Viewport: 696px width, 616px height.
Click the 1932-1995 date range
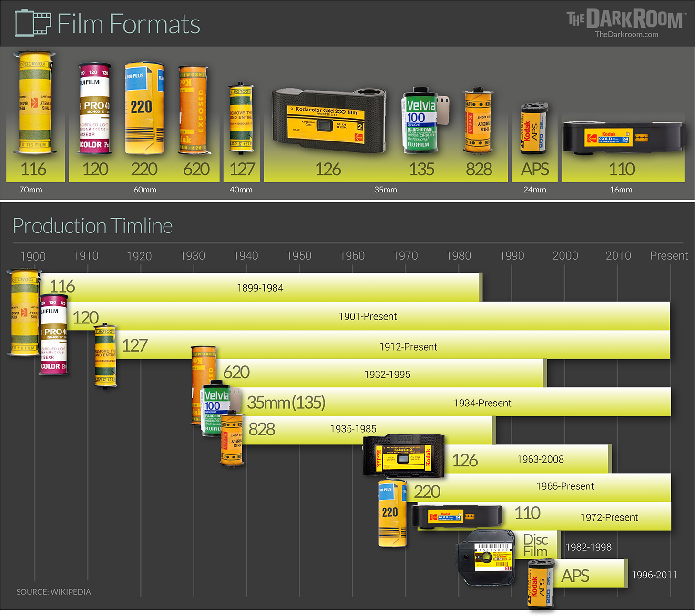388,374
